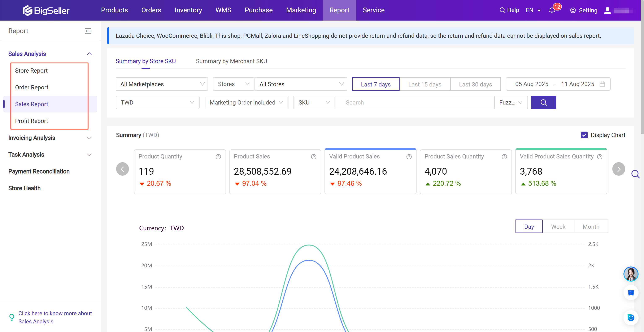
Task: Click the left carousel arrow on summary cards
Action: [x=122, y=169]
